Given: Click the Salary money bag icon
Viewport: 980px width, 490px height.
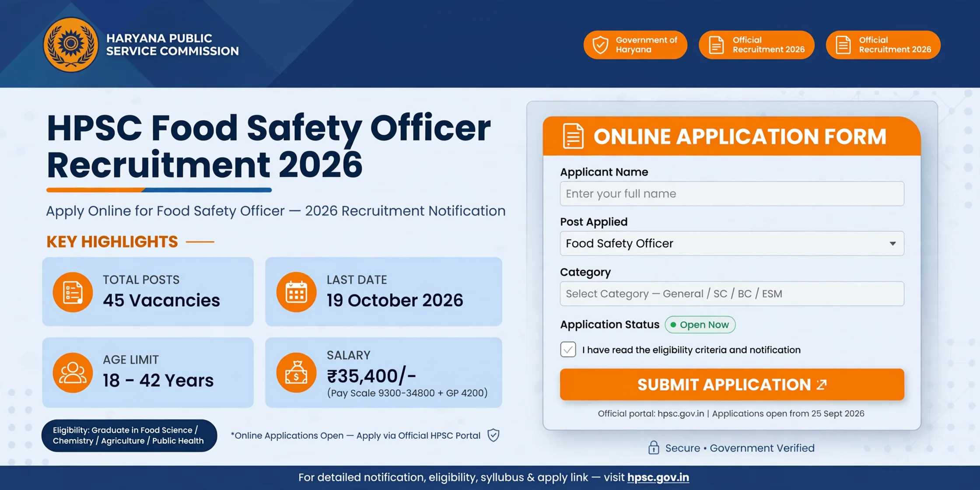Looking at the screenshot, I should click(296, 372).
